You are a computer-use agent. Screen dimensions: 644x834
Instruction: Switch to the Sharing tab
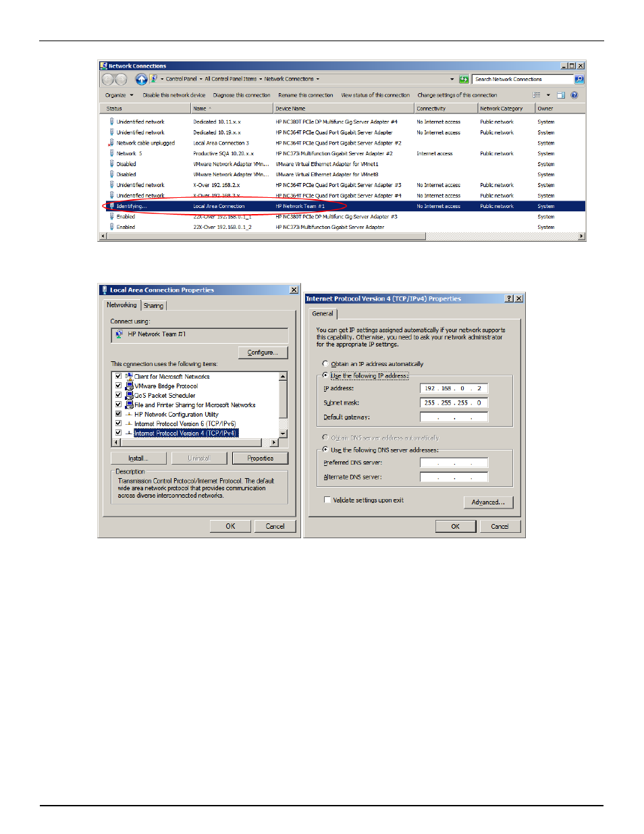(153, 306)
